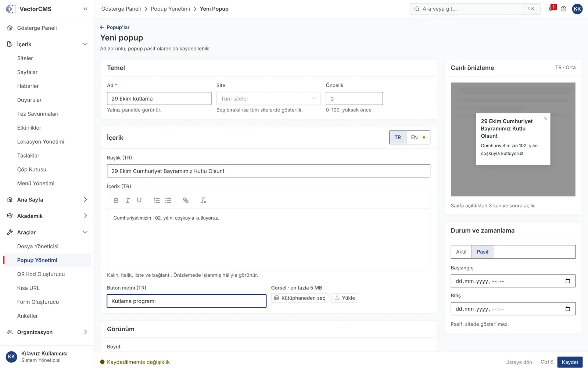This screenshot has width=588, height=368.
Task: Set status to Pasif
Action: tap(483, 252)
